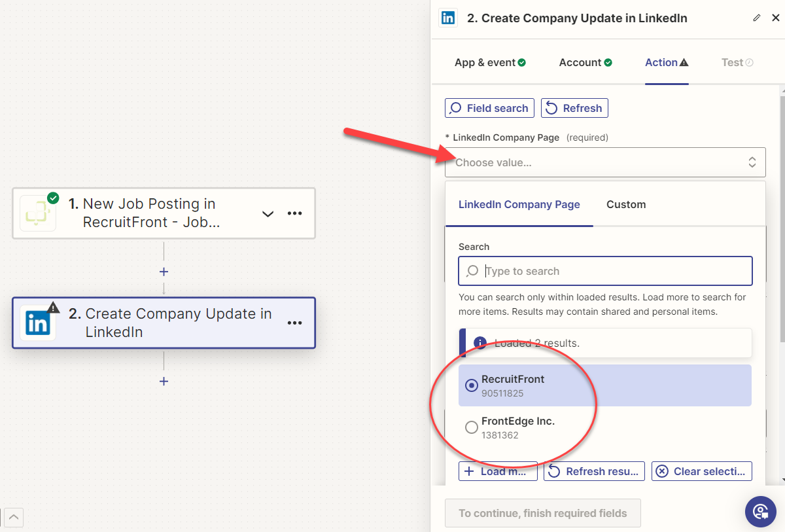Image resolution: width=785 pixels, height=532 pixels.
Task: Click the RecruitFront app icon on step 1
Action: tap(37, 213)
